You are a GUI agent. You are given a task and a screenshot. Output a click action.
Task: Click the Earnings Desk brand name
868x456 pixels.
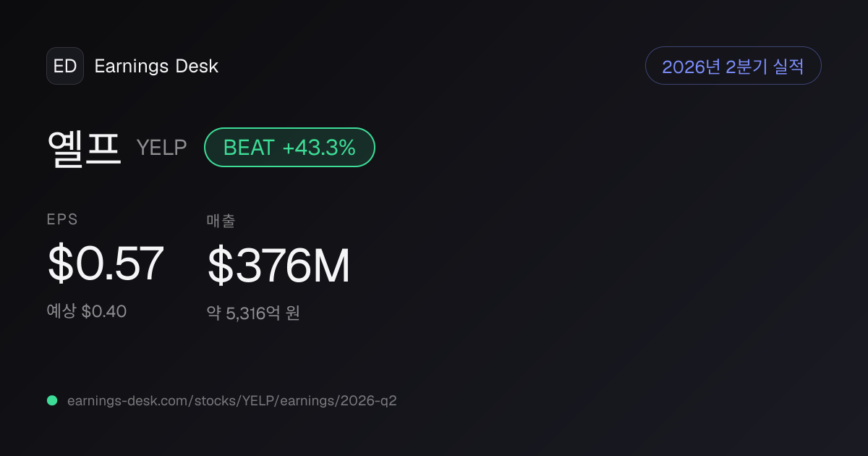point(156,66)
